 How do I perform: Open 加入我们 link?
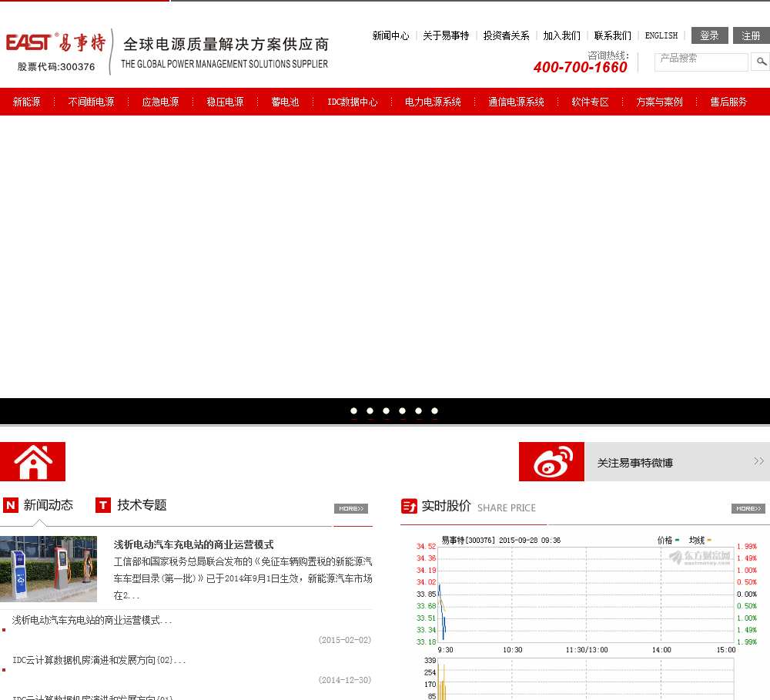click(561, 35)
